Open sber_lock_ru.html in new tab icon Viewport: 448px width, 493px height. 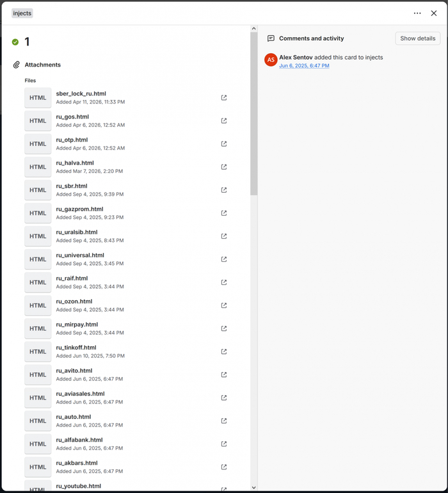click(224, 98)
